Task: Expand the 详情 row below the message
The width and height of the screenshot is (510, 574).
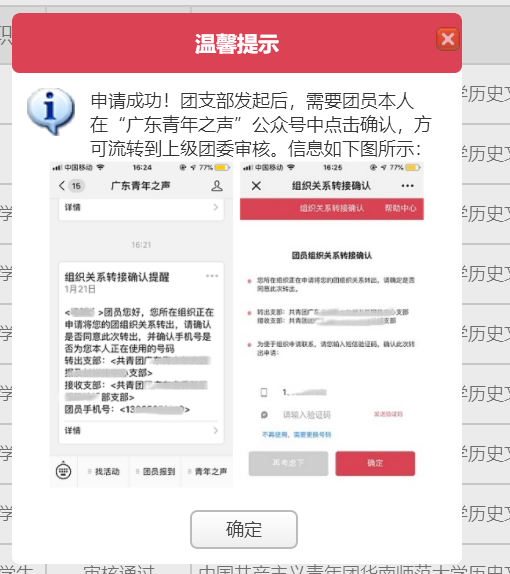Action: [141, 431]
